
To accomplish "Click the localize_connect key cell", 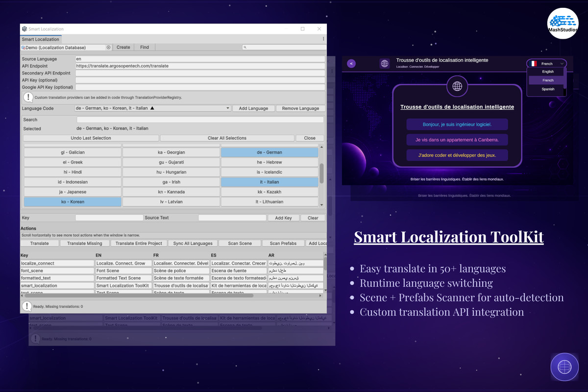I will point(57,263).
